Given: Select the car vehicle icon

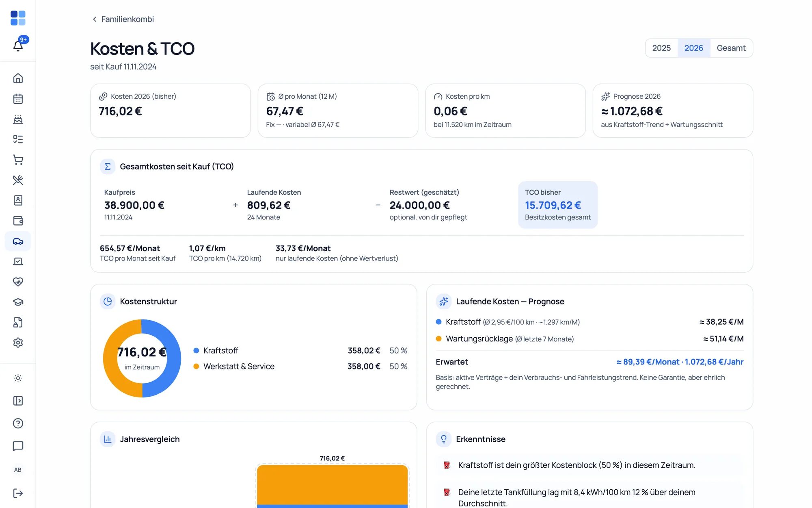Looking at the screenshot, I should point(18,241).
